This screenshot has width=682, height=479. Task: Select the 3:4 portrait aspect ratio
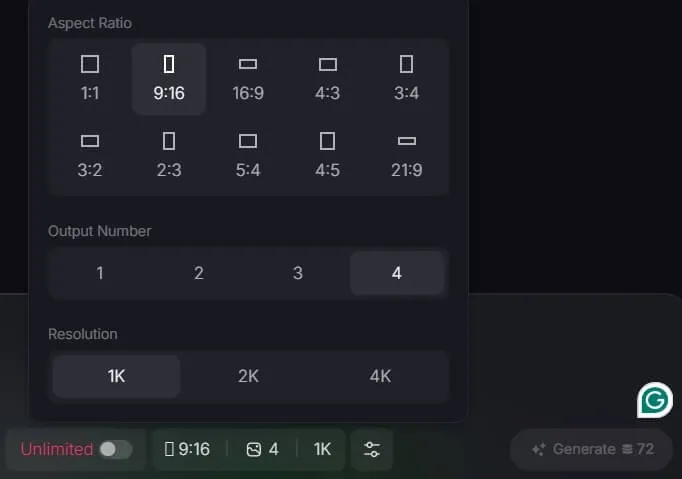click(407, 79)
